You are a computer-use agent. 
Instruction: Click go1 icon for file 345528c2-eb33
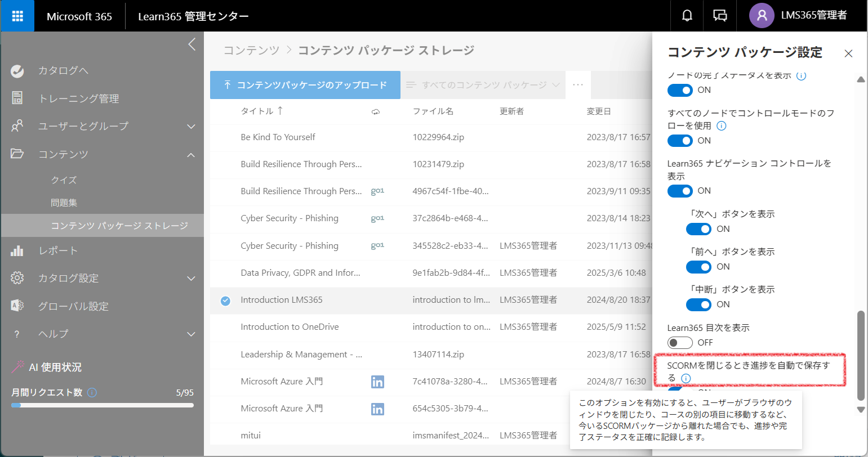(x=377, y=246)
